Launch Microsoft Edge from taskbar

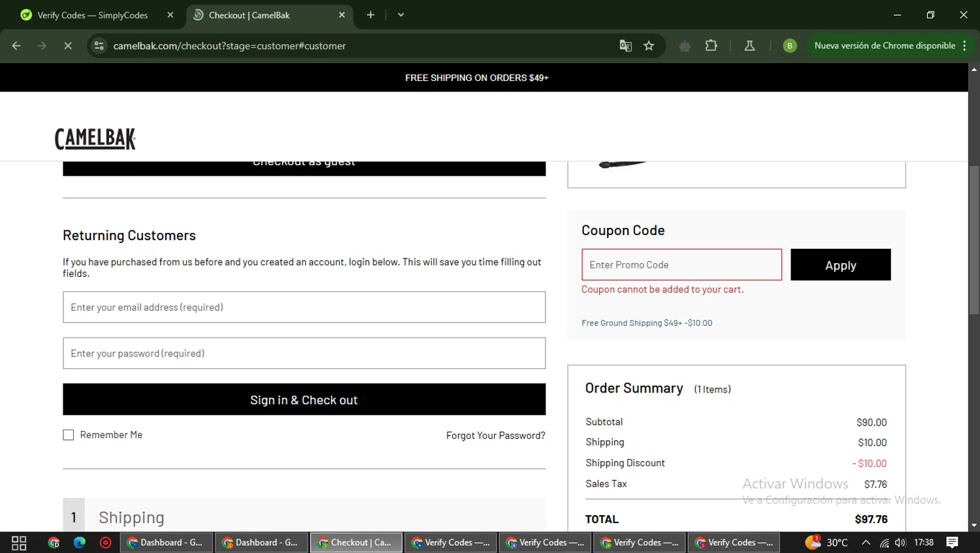point(80,543)
